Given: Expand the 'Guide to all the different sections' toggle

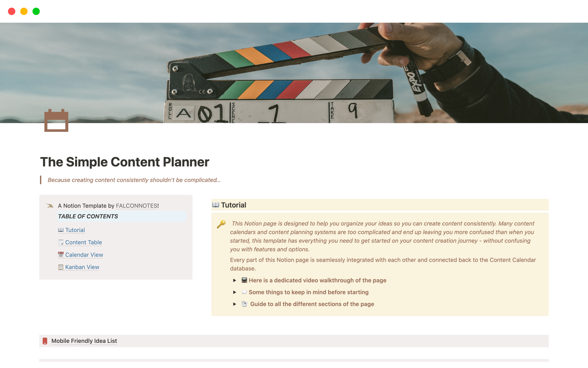Looking at the screenshot, I should tap(235, 304).
